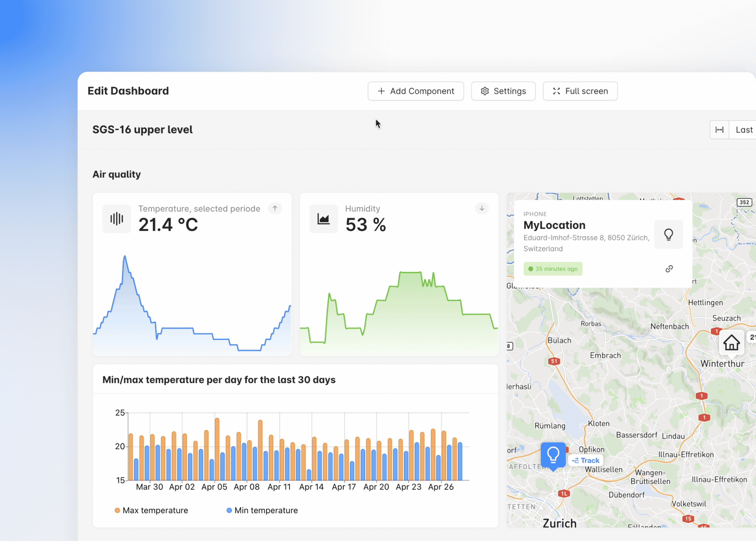Open the Last time period dropdown
The image size is (756, 541).
coord(744,130)
